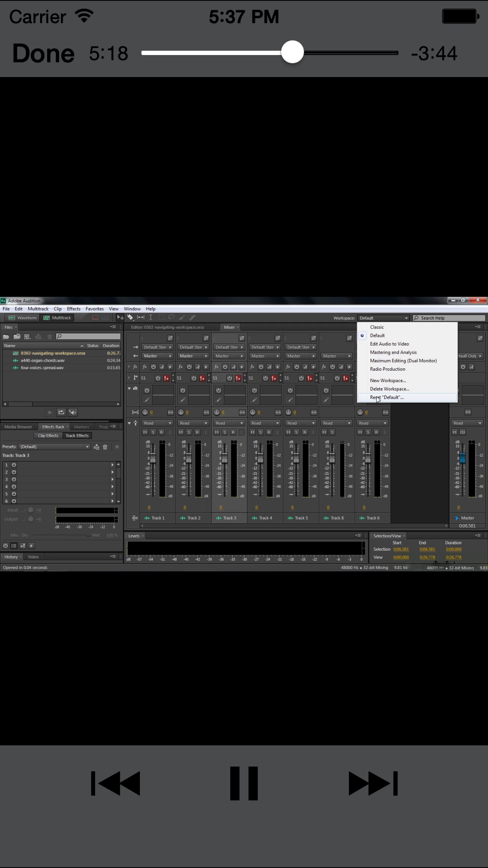Viewport: 488px width, 868px height.
Task: Mute Track 1 in the mixer
Action: 145,432
